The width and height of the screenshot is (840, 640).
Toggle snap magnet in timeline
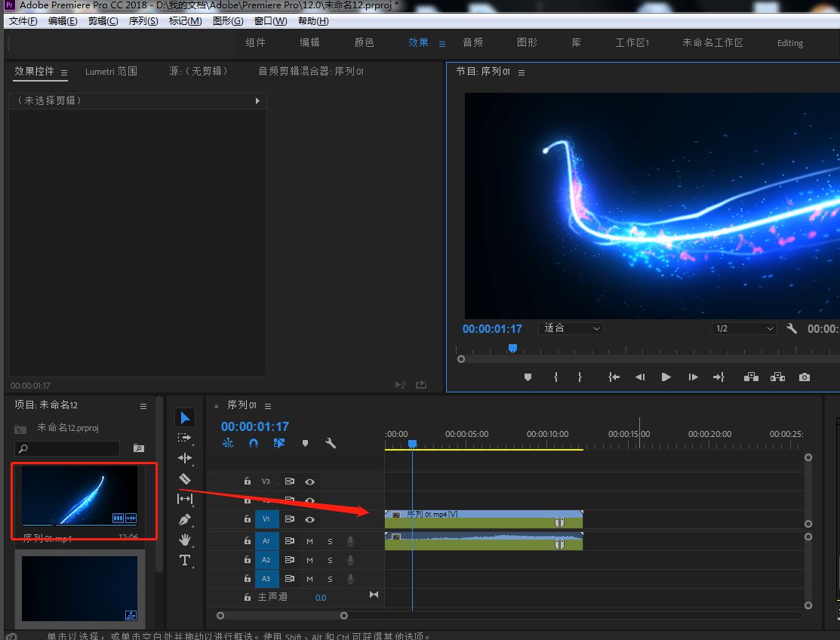click(x=254, y=444)
